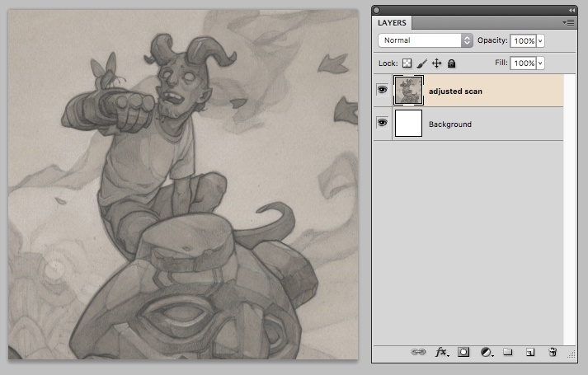Select the Background layer name
The height and width of the screenshot is (375, 588).
point(450,124)
